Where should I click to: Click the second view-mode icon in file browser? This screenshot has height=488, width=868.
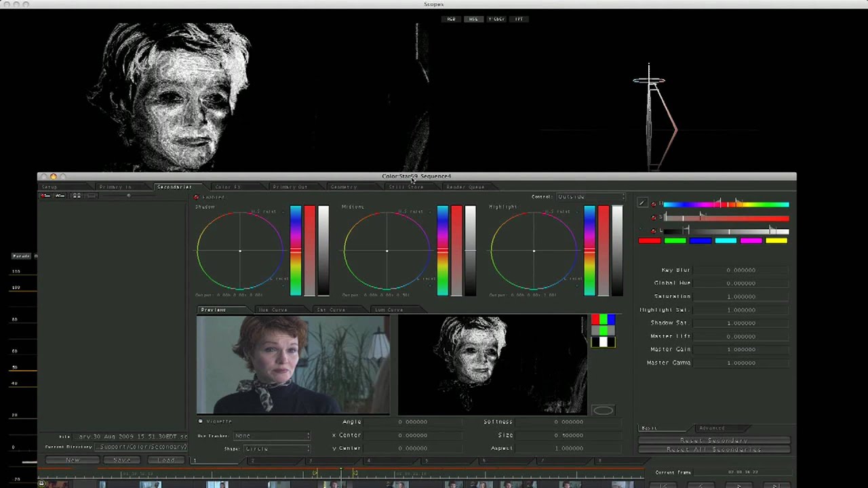pyautogui.click(x=60, y=196)
